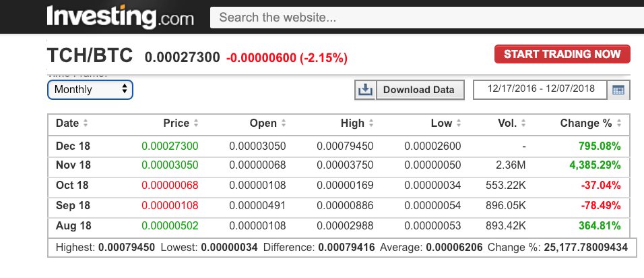
Task: Sort by Price column arrows
Action: click(196, 123)
